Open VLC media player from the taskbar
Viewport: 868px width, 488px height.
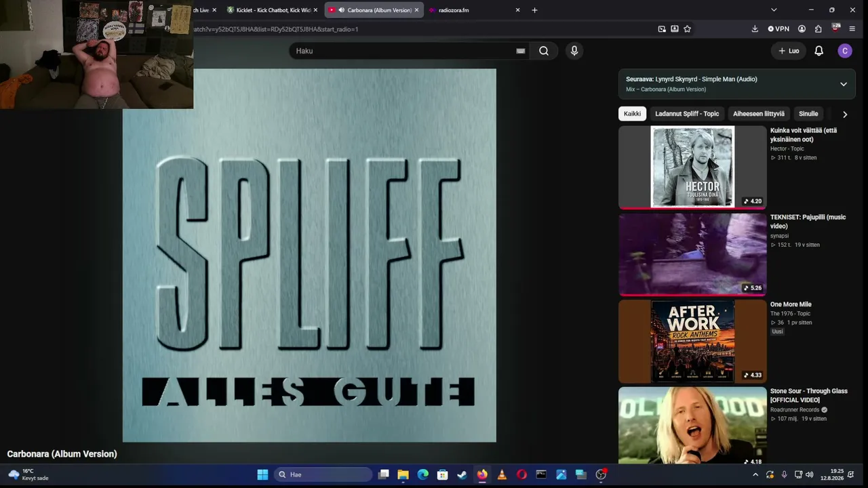coord(502,474)
